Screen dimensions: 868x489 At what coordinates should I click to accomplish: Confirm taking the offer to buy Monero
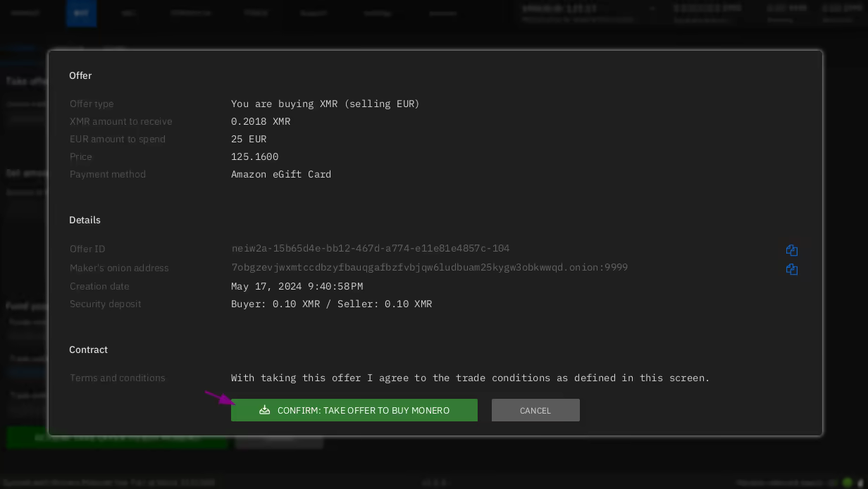click(354, 410)
